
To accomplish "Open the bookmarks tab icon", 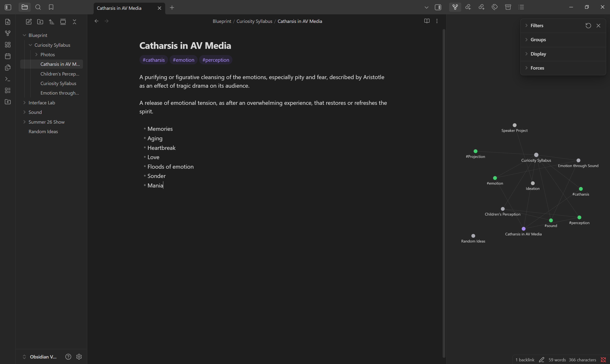I will pos(51,7).
